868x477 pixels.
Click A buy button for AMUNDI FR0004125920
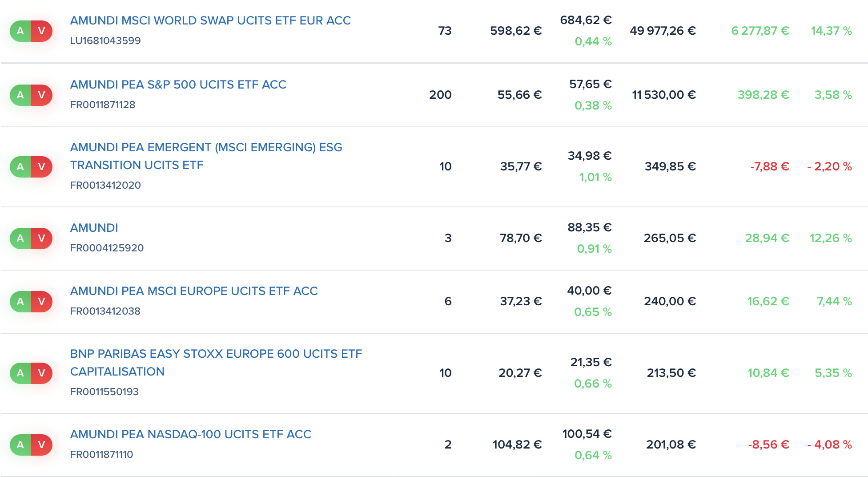point(20,238)
